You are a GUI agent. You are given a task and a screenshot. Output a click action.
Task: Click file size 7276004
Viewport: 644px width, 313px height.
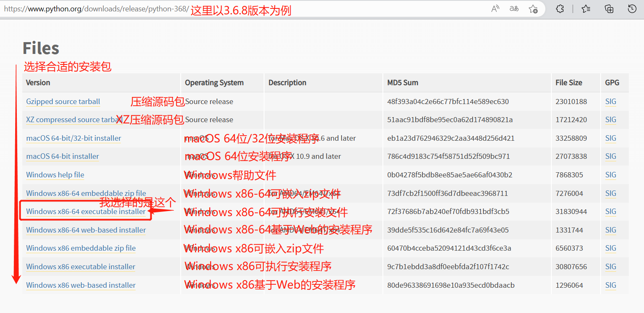coord(569,193)
